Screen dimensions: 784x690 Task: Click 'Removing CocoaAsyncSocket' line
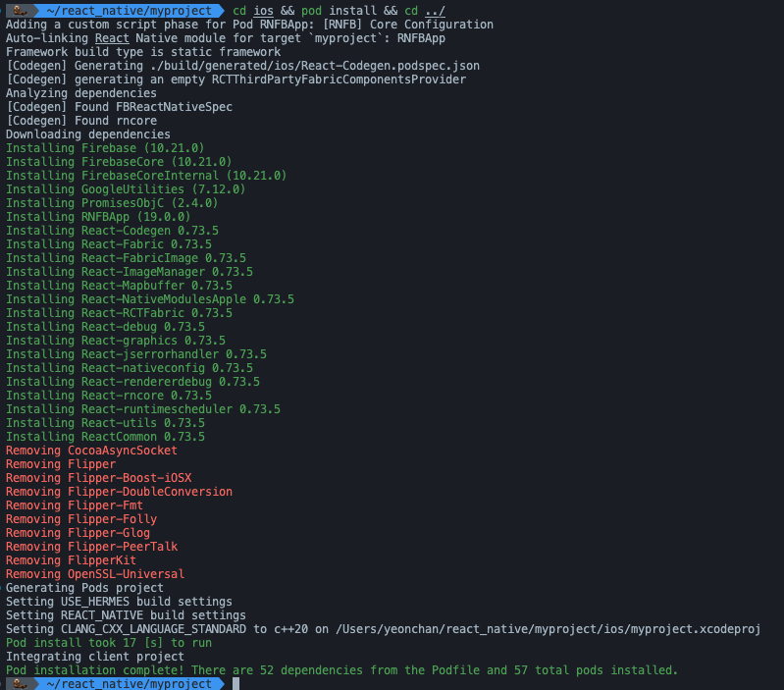tap(91, 451)
